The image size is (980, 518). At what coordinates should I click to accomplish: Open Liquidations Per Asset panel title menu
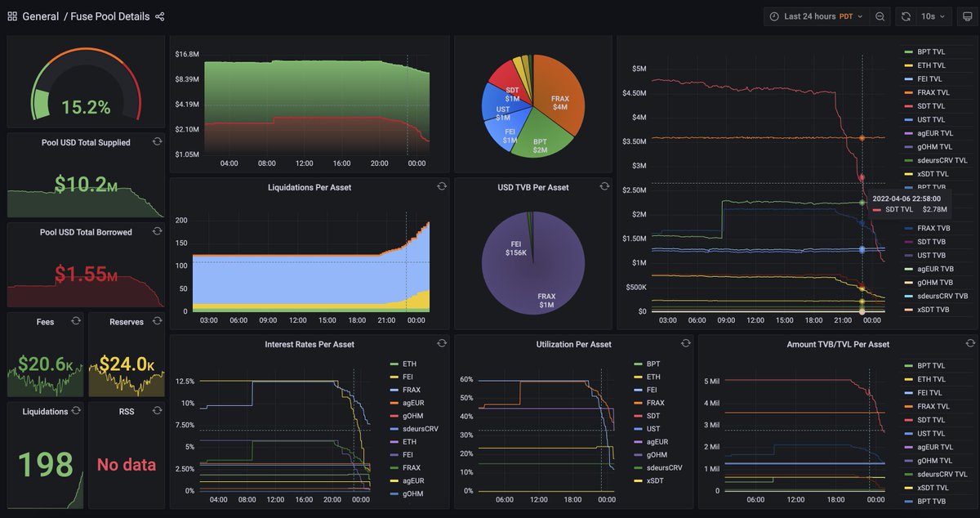coord(310,187)
